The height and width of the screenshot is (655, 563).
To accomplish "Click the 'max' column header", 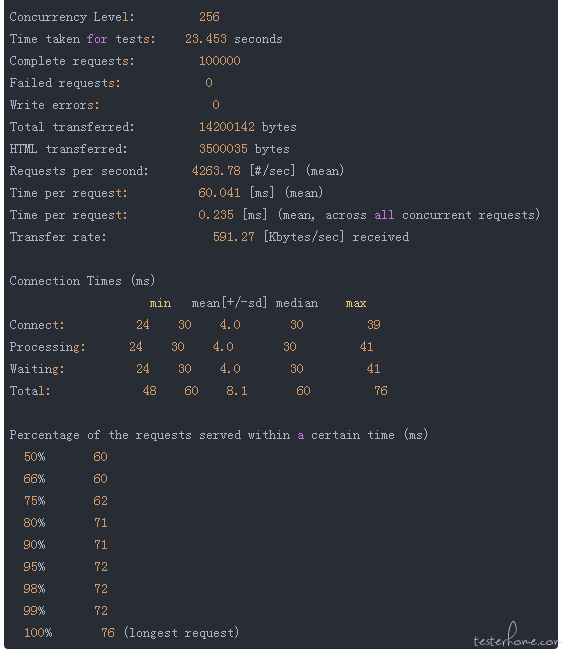I will [x=356, y=303].
